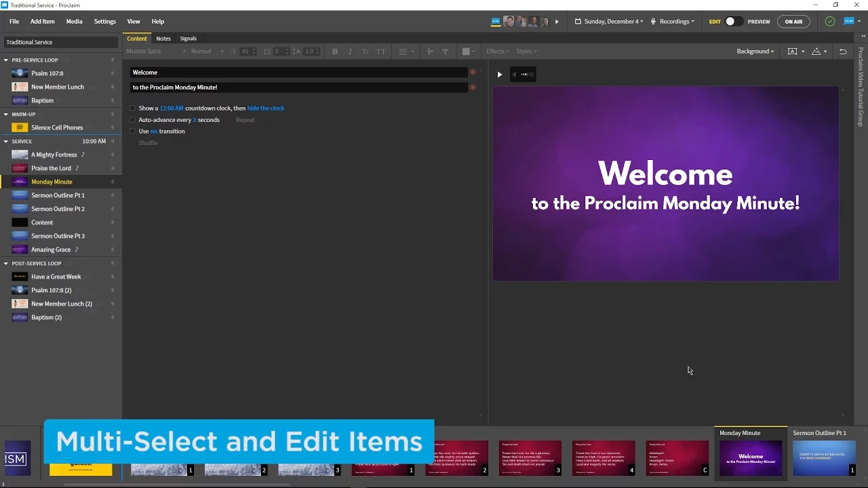Switch to the Signals tab
This screenshot has height=488, width=868.
189,39
